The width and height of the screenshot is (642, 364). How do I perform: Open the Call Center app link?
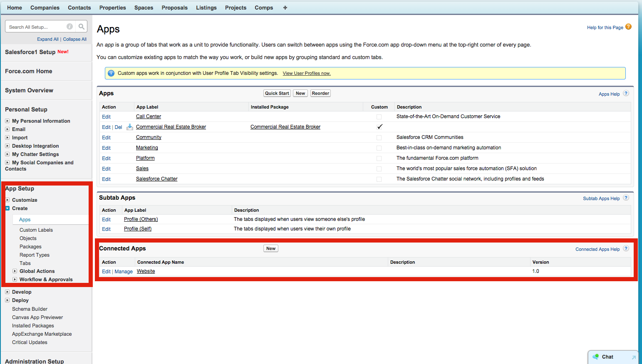click(149, 116)
